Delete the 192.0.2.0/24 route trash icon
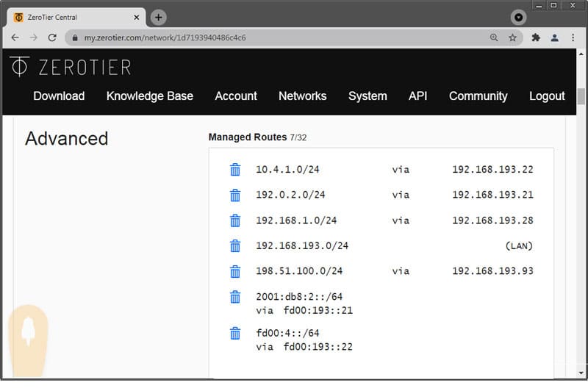The width and height of the screenshot is (588, 388). click(235, 195)
